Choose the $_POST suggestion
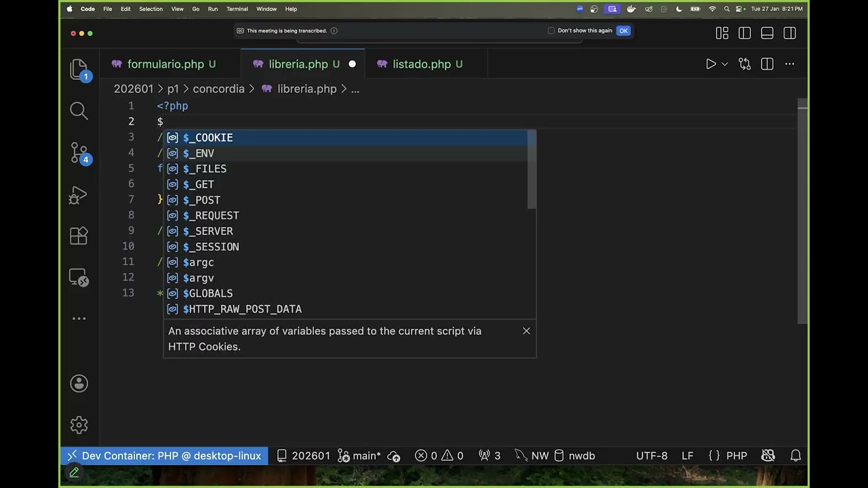Viewport: 868px width, 488px height. [x=350, y=200]
